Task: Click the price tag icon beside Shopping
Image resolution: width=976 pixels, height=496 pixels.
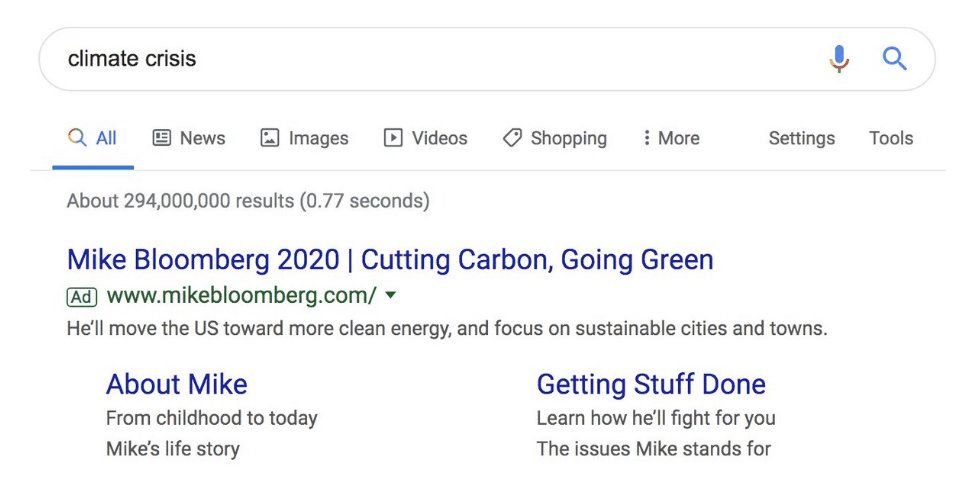Action: 512,138
